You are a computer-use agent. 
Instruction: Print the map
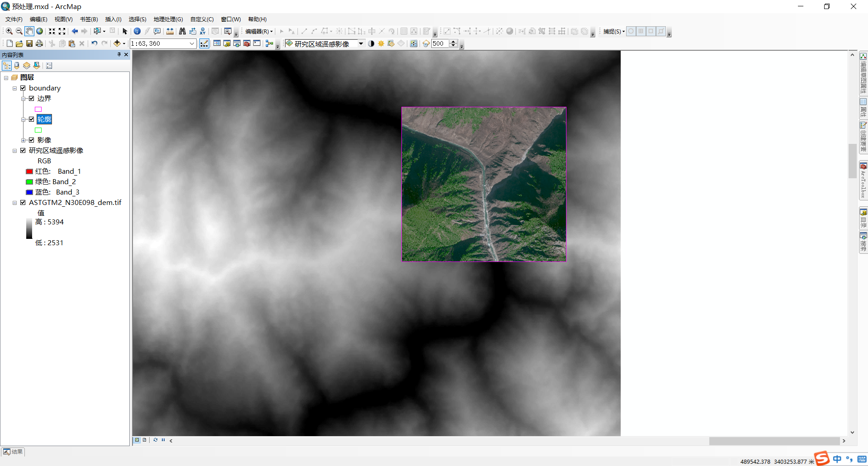pos(39,43)
